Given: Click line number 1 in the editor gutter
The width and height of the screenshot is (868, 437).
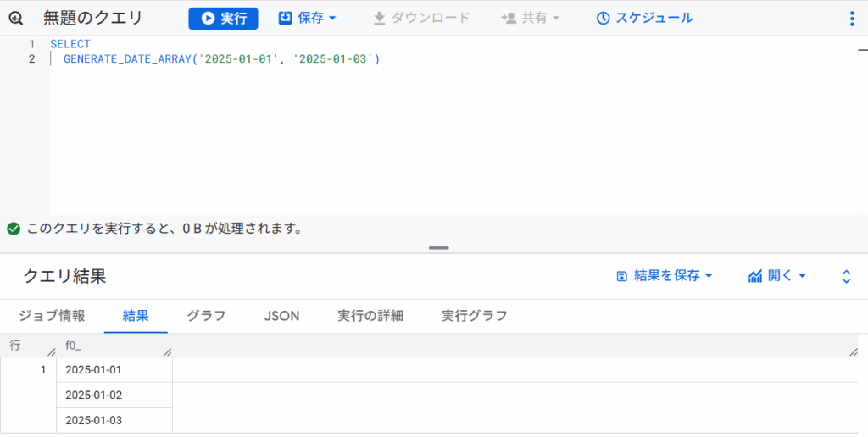Looking at the screenshot, I should pyautogui.click(x=31, y=44).
